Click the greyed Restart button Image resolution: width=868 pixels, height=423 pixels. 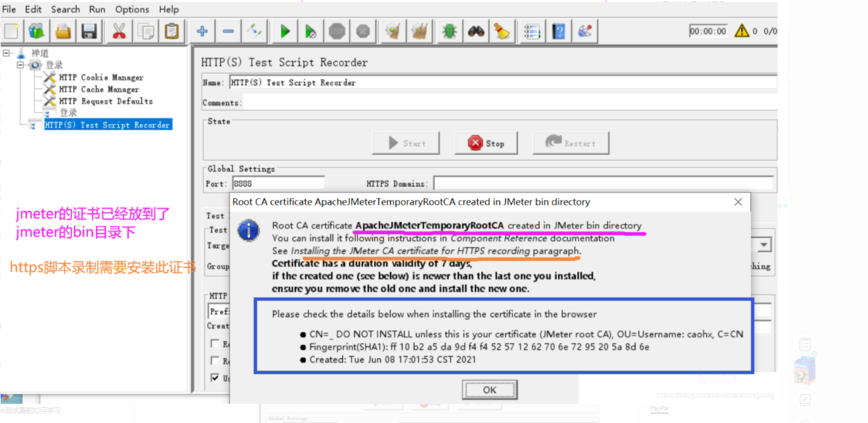[571, 143]
